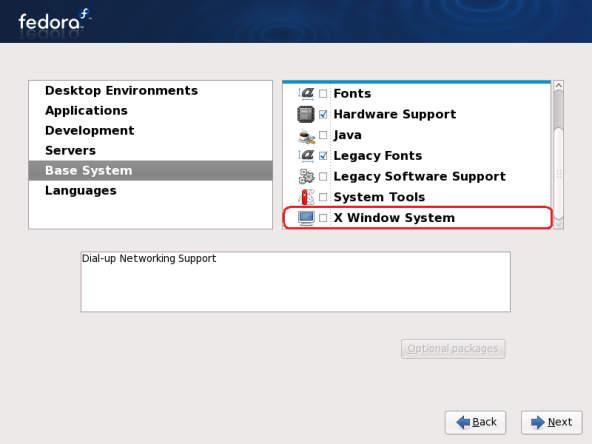Click the Java coffee cup icon
This screenshot has width=592, height=444.
[306, 136]
